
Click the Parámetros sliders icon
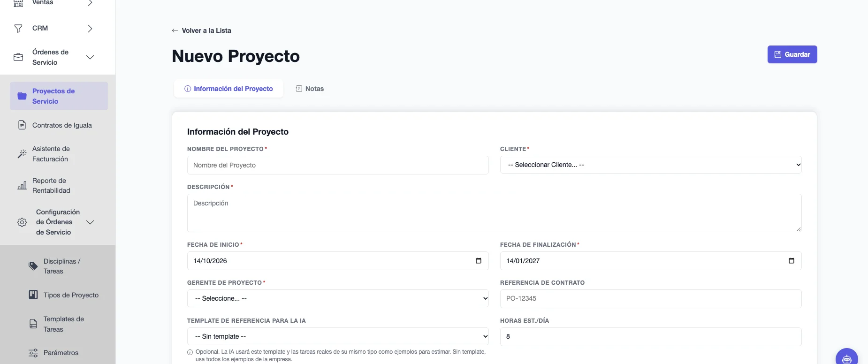coord(33,353)
